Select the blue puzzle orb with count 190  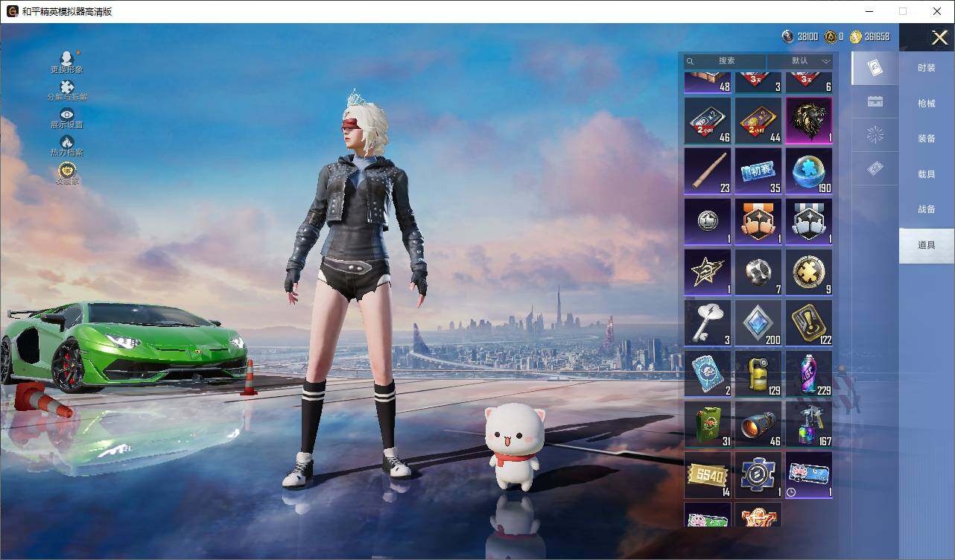pyautogui.click(x=809, y=171)
